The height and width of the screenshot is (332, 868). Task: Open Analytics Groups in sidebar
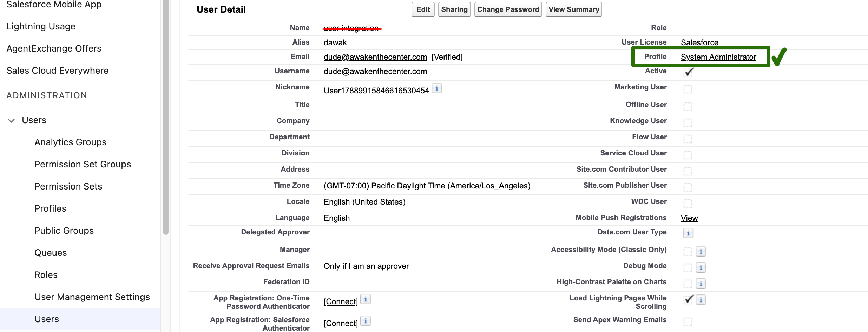click(x=70, y=142)
